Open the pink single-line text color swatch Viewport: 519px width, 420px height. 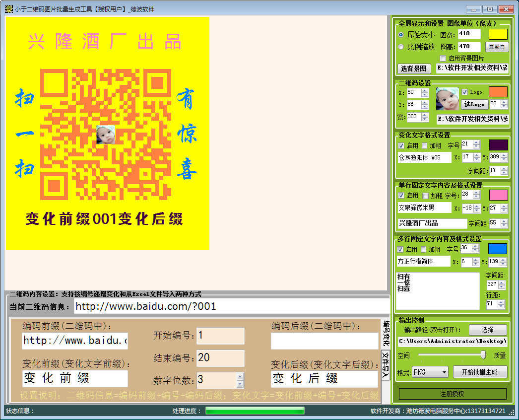point(498,195)
